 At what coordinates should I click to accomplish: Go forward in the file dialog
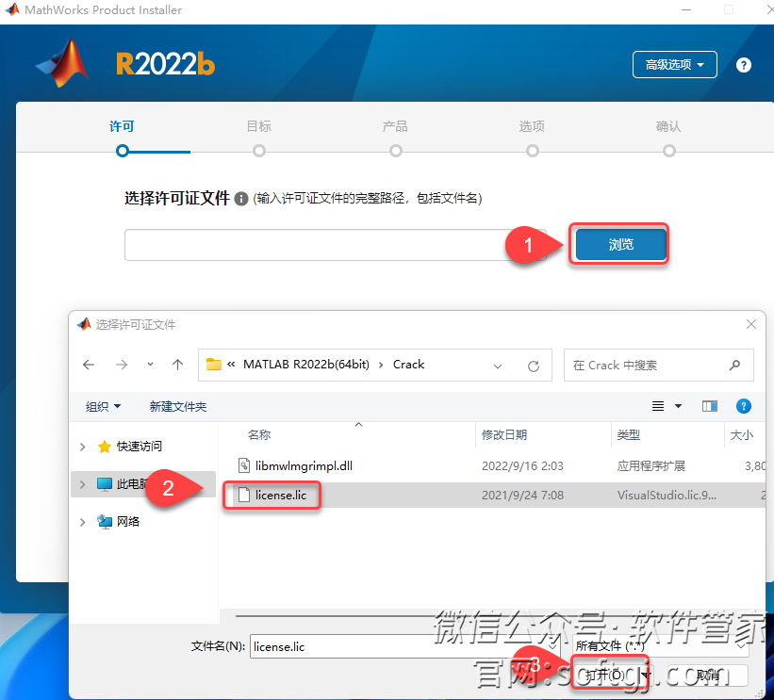pyautogui.click(x=122, y=365)
